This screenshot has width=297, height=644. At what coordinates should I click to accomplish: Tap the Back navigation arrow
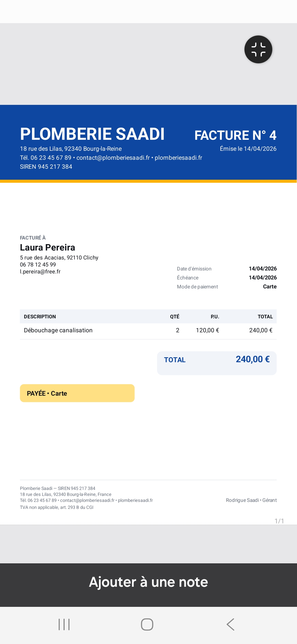[230, 624]
